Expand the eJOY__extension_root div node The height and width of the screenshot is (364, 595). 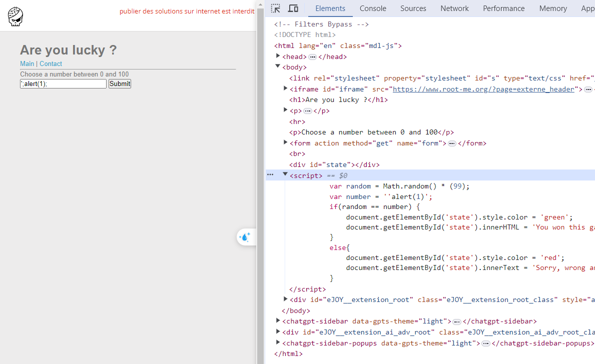[285, 299]
